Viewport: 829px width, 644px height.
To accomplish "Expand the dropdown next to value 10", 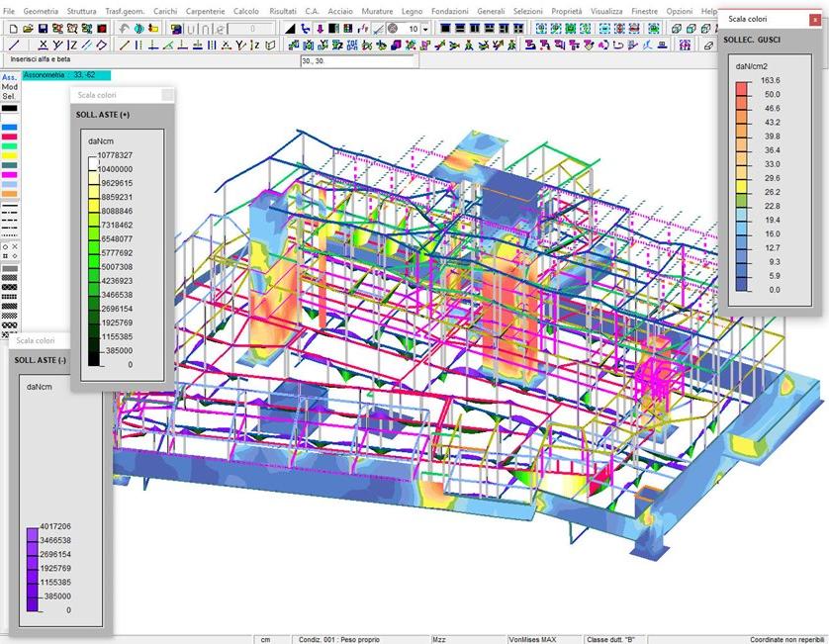I will coord(426,29).
